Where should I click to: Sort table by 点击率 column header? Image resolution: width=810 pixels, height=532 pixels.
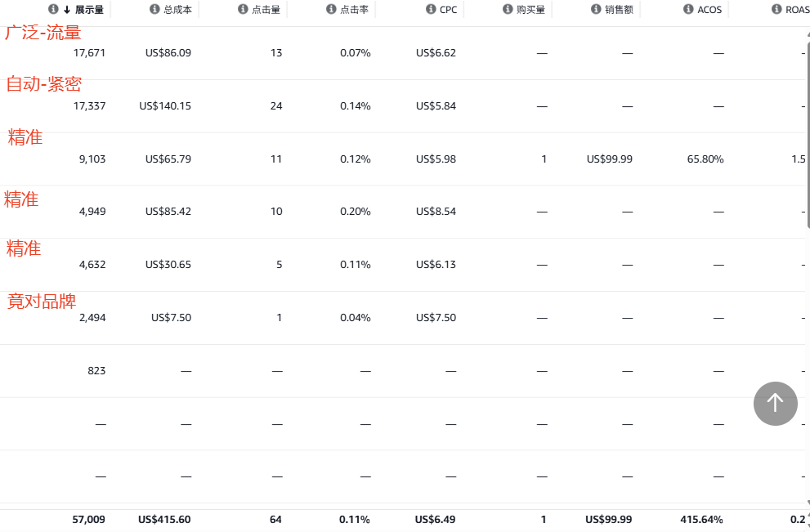(354, 10)
